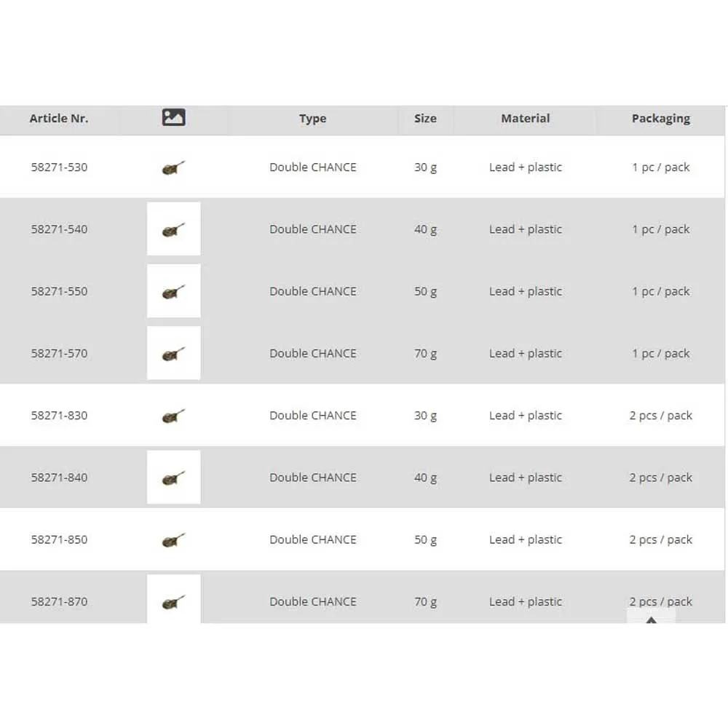Click article number 58271-570
The image size is (728, 728).
pos(59,354)
